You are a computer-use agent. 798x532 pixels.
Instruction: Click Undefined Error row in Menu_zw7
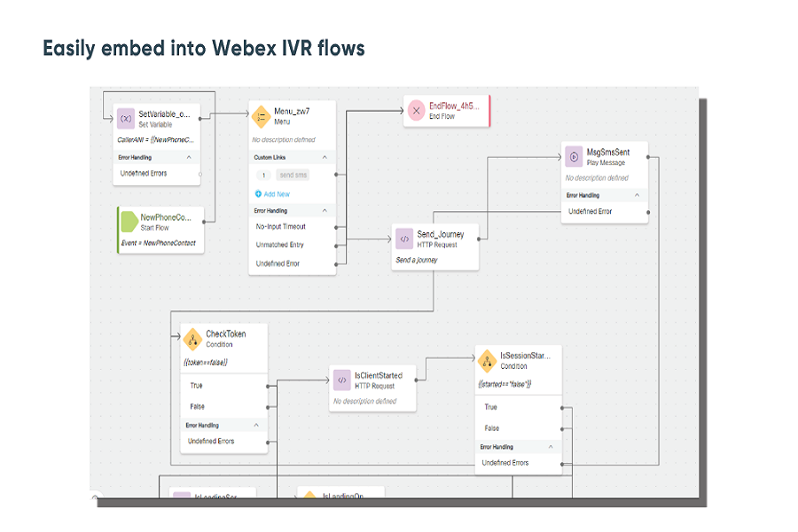(x=292, y=263)
